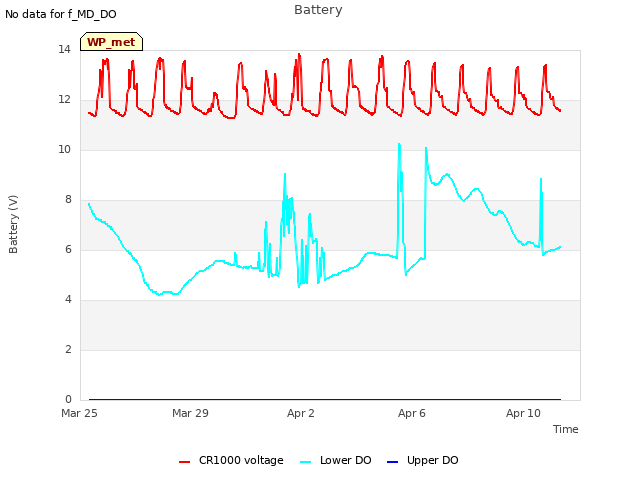Click the 'Time' x-axis label
Screen dimensions: 640x480
click(566, 429)
